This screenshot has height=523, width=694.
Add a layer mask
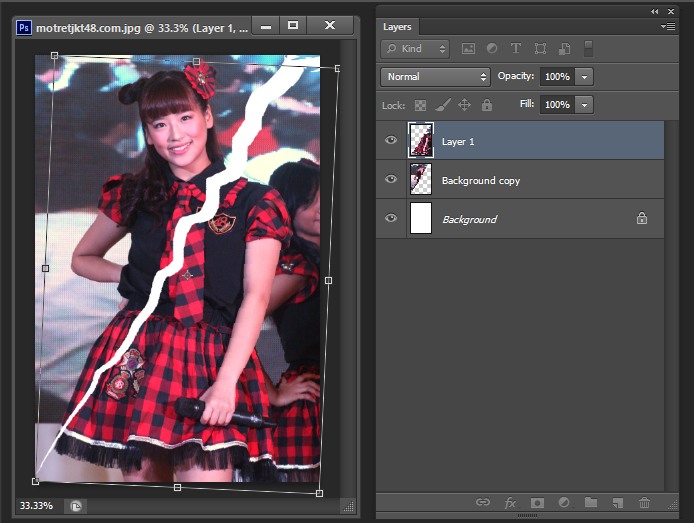pos(537,503)
